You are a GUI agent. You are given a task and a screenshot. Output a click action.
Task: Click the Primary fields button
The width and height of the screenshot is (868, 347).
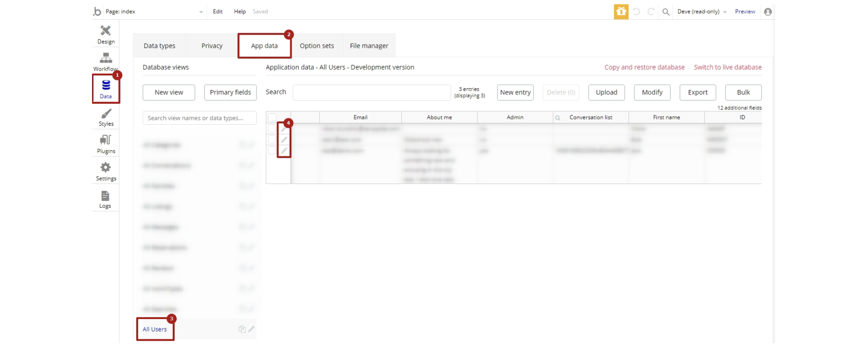click(231, 92)
